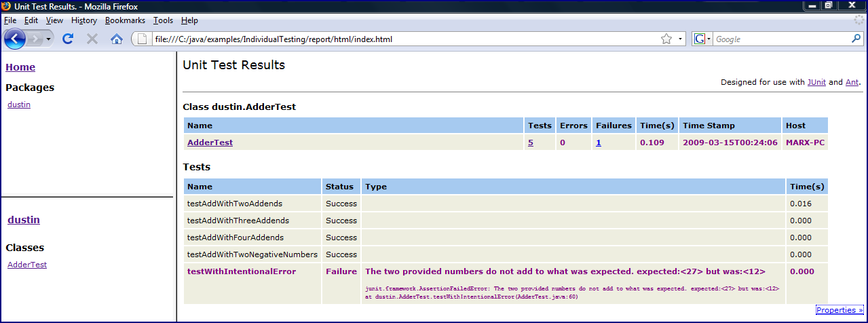Open the AdderTest link under Classes
Screen dimensions: 868x323
pyautogui.click(x=27, y=265)
